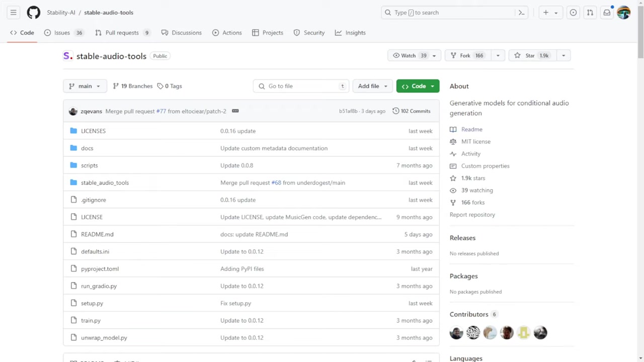
Task: Switch to the Issues tab
Action: point(64,33)
